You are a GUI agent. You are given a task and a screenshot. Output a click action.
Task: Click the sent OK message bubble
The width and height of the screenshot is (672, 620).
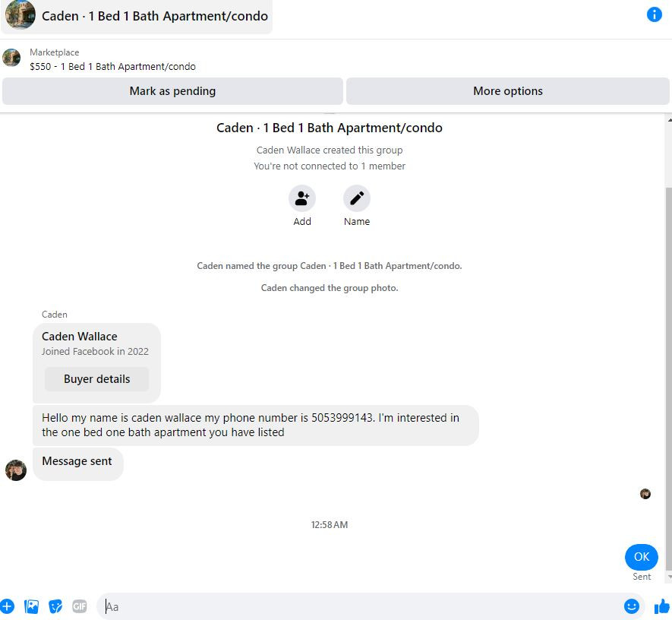(641, 557)
